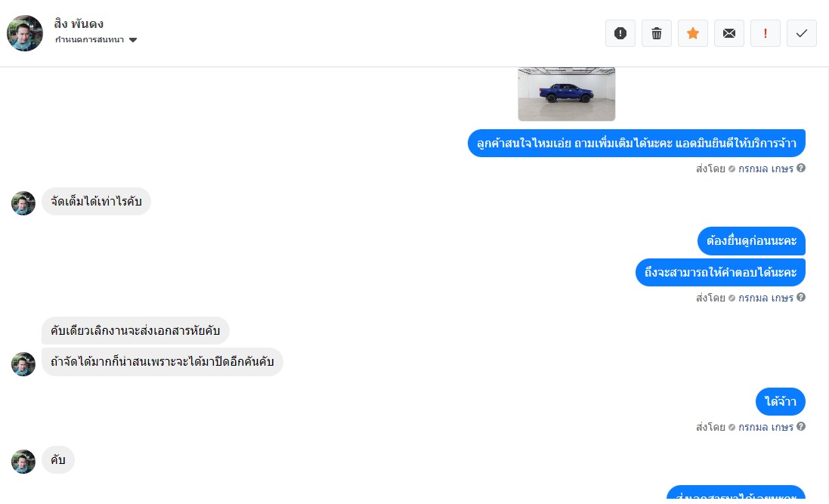The height and width of the screenshot is (504, 829).
Task: Mark conversation as spam with exclamation-circle icon
Action: (620, 33)
